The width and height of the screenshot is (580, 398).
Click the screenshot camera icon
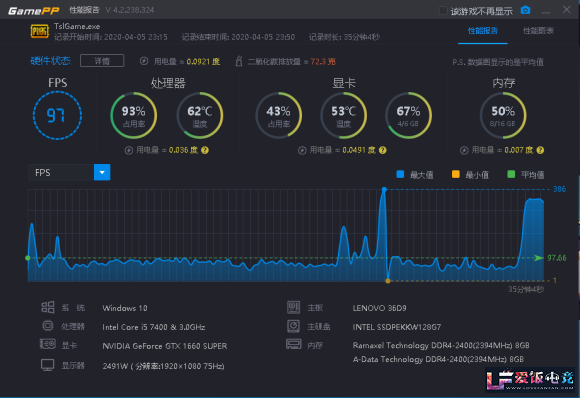point(525,10)
